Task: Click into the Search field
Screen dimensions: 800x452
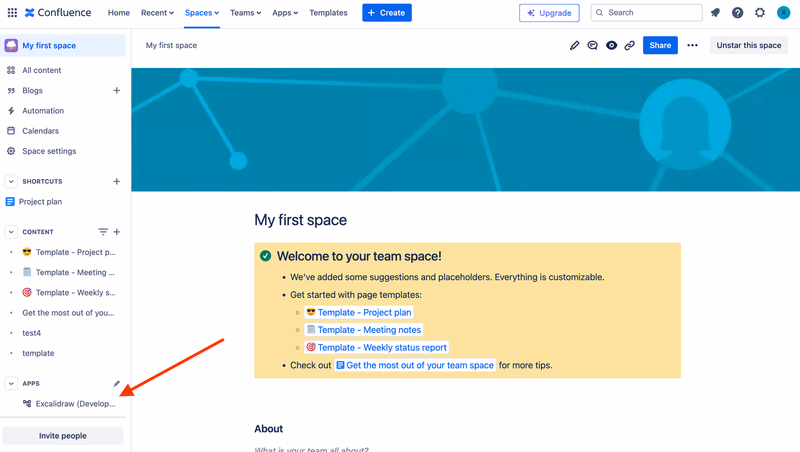Action: tap(646, 13)
